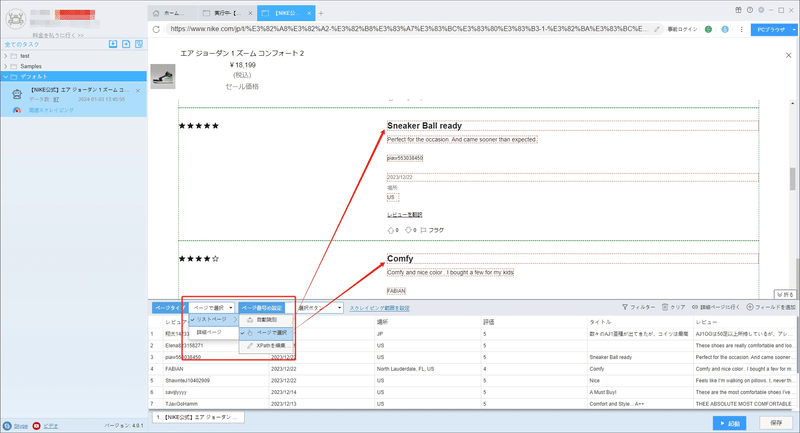The width and height of the screenshot is (800, 433).
Task: Open the PCブラウザ dropdown arrow
Action: [794, 30]
